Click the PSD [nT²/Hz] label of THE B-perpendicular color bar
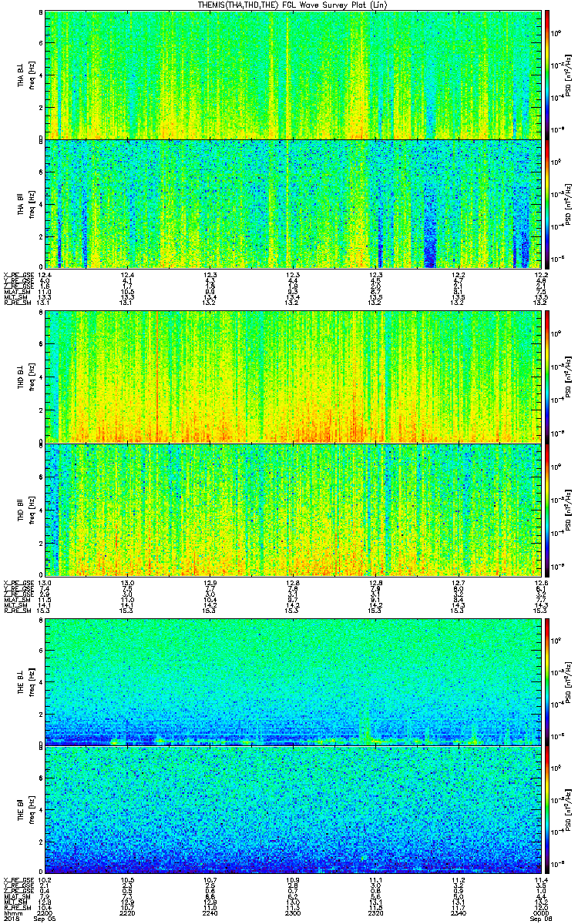 (x=569, y=681)
